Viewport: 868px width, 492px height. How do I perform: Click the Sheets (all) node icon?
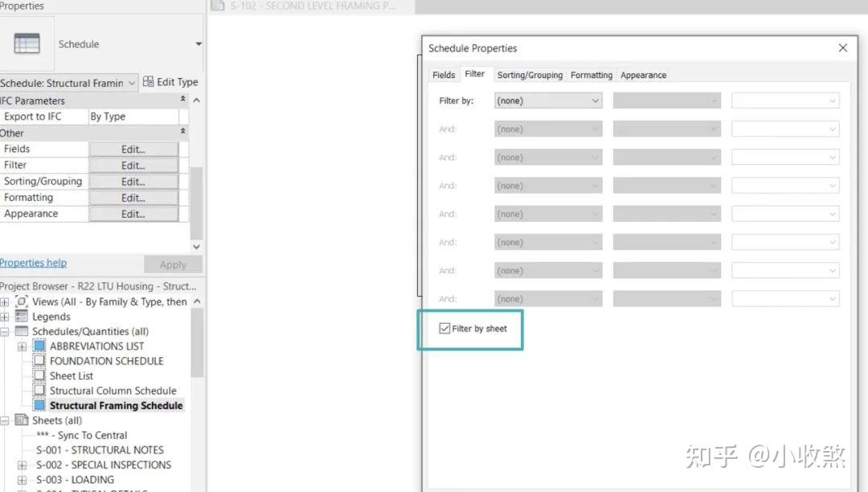click(20, 420)
